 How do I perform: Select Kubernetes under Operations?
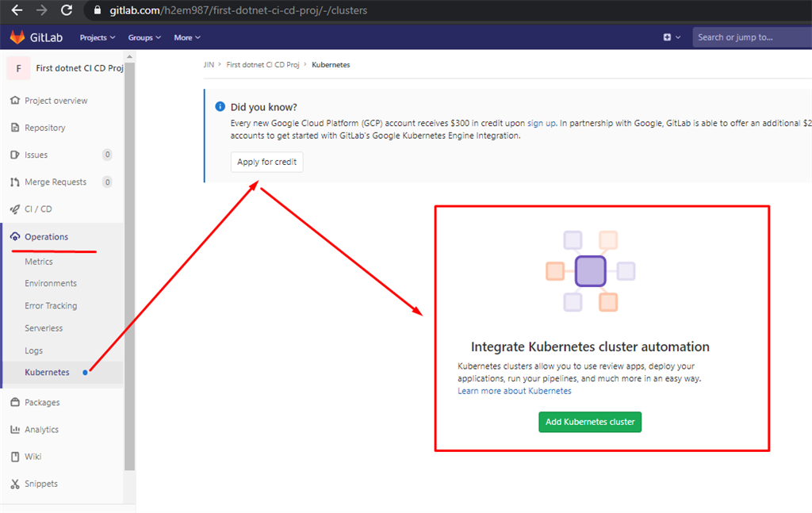pyautogui.click(x=47, y=372)
